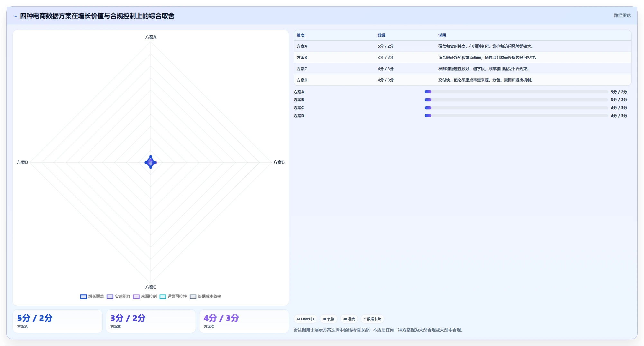Select the 方案D progress bar
Image resolution: width=644 pixels, height=346 pixels.
[516, 116]
